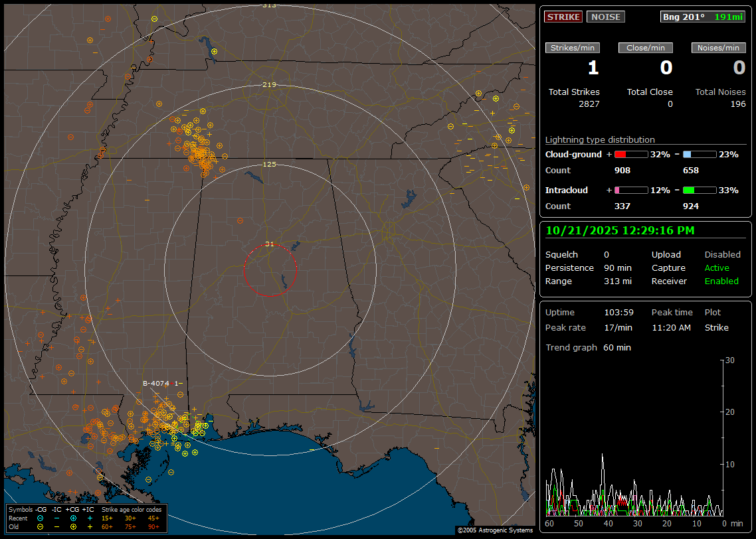Image resolution: width=756 pixels, height=539 pixels.
Task: Click the Old +CG yellow legend symbol
Action: coord(73,526)
